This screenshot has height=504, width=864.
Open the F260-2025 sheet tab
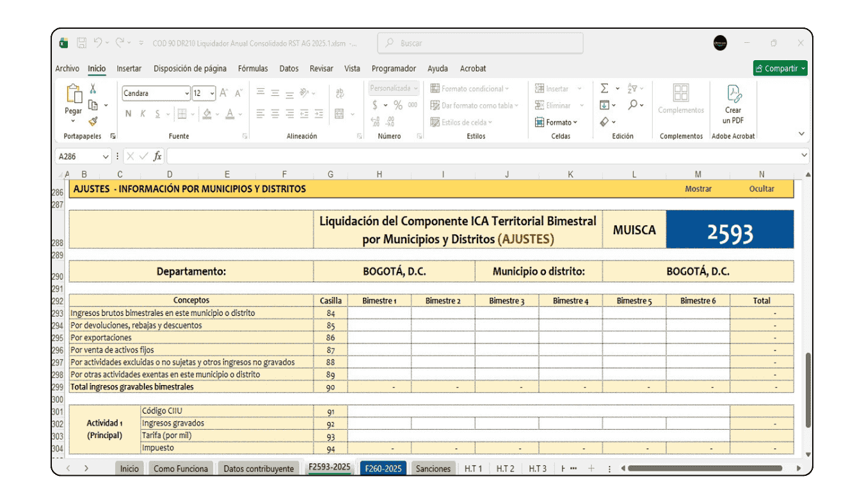pyautogui.click(x=383, y=468)
